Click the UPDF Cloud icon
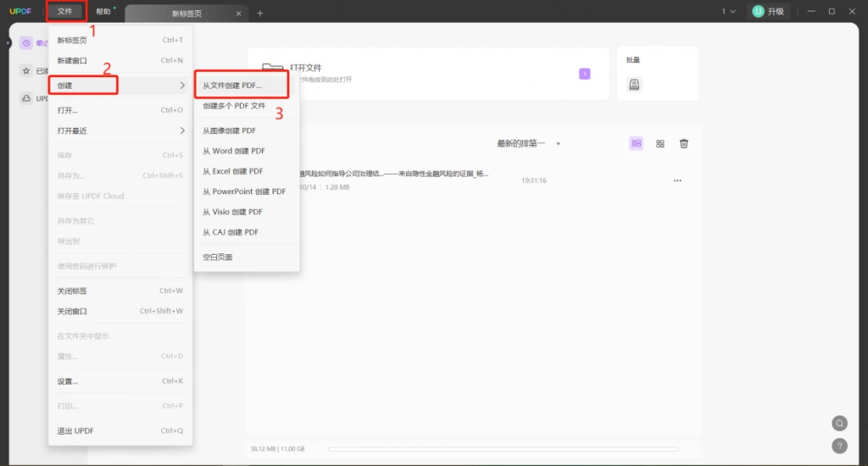Image resolution: width=868 pixels, height=466 pixels. [26, 98]
